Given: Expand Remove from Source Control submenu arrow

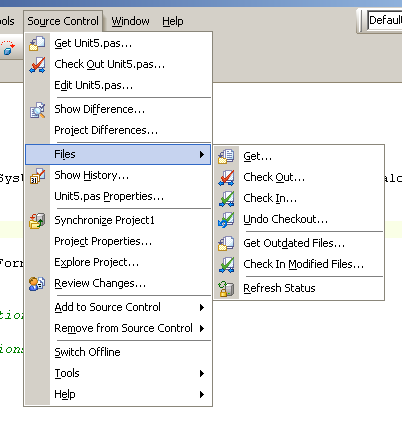Looking at the screenshot, I should coord(202,328).
